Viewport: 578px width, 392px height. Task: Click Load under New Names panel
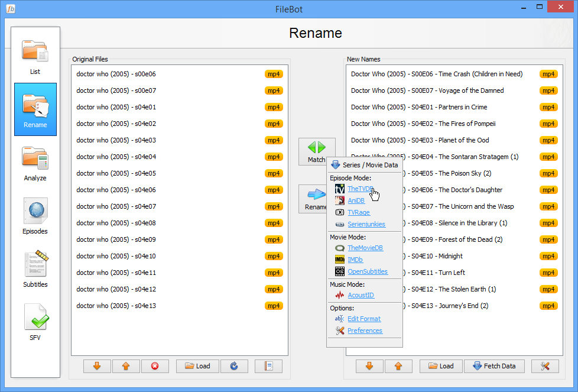tap(441, 366)
